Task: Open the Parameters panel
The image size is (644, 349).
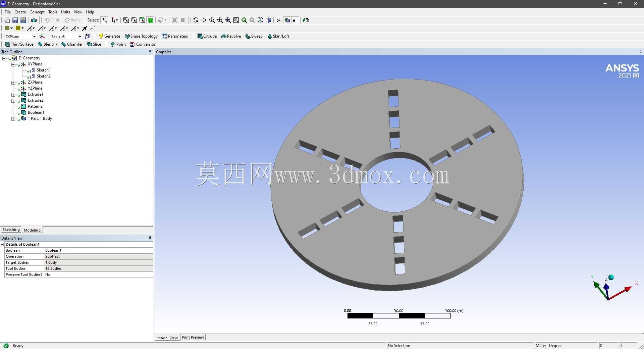Action: click(175, 36)
